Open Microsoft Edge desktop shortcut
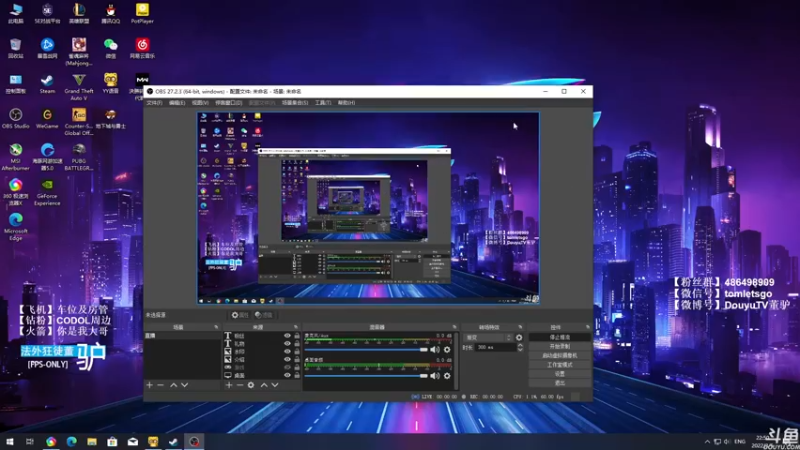800x450 pixels. (16, 227)
